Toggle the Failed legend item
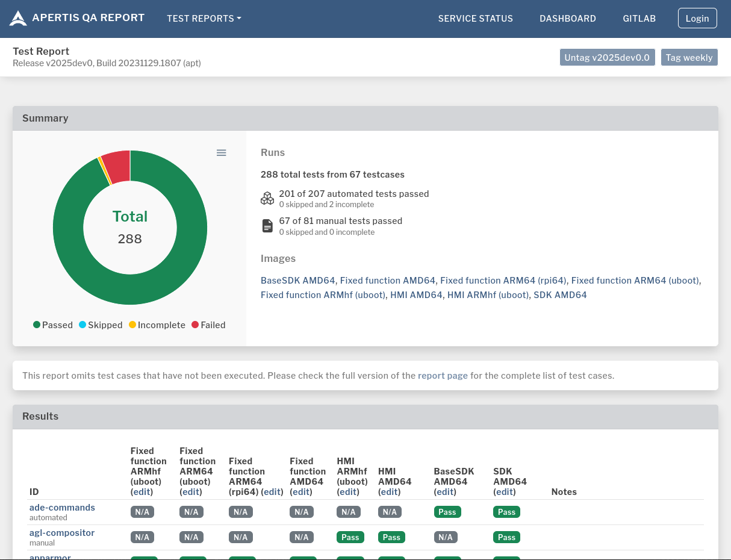The image size is (731, 560). 208,325
